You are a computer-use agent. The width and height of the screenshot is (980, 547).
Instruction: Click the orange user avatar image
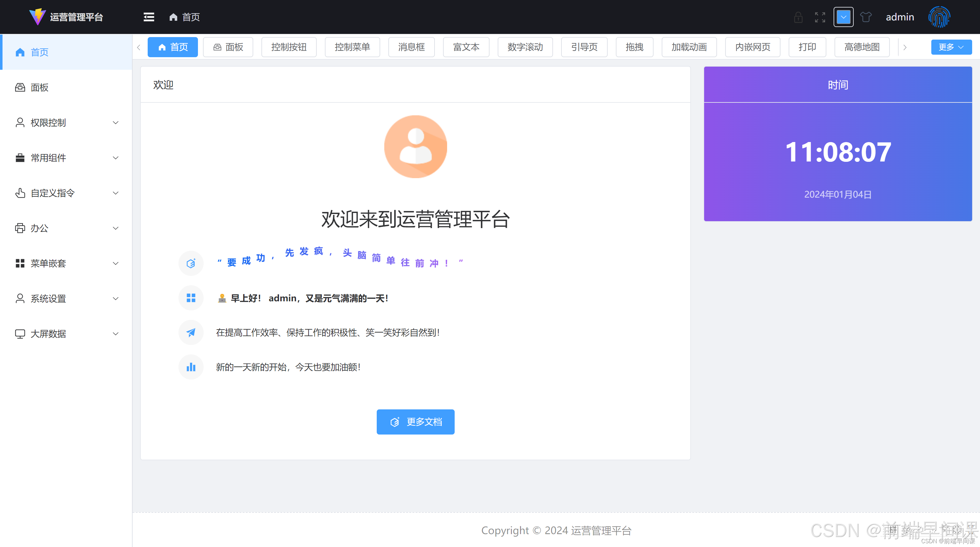(x=415, y=146)
